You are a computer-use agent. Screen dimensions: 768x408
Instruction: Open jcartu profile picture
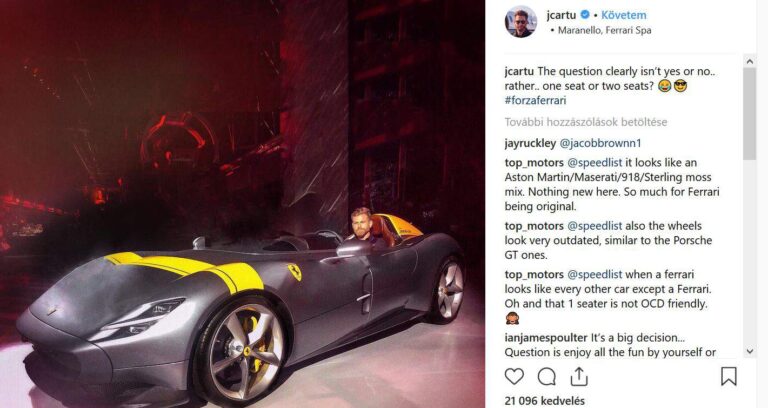(521, 22)
